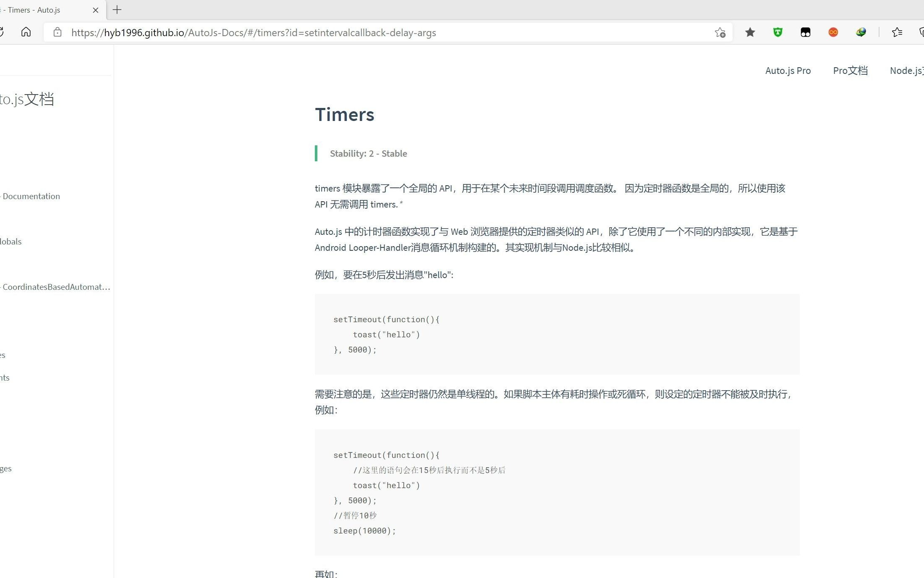Click the Auto.js文档 site title

[x=27, y=99]
